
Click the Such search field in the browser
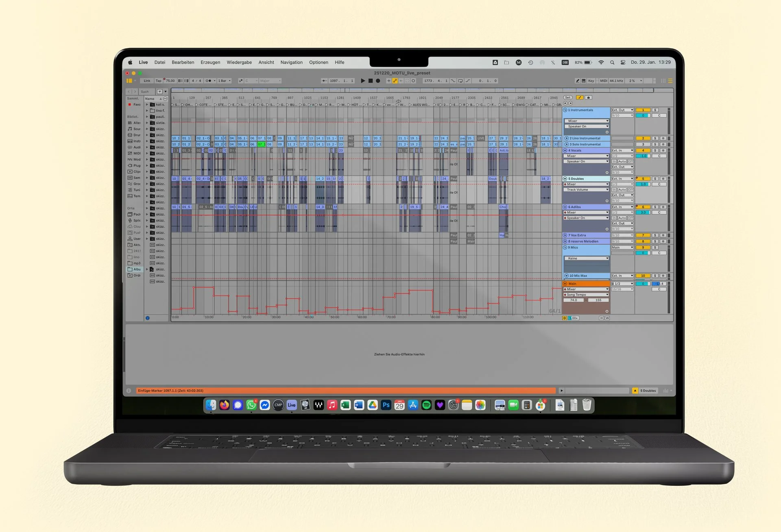(x=146, y=91)
